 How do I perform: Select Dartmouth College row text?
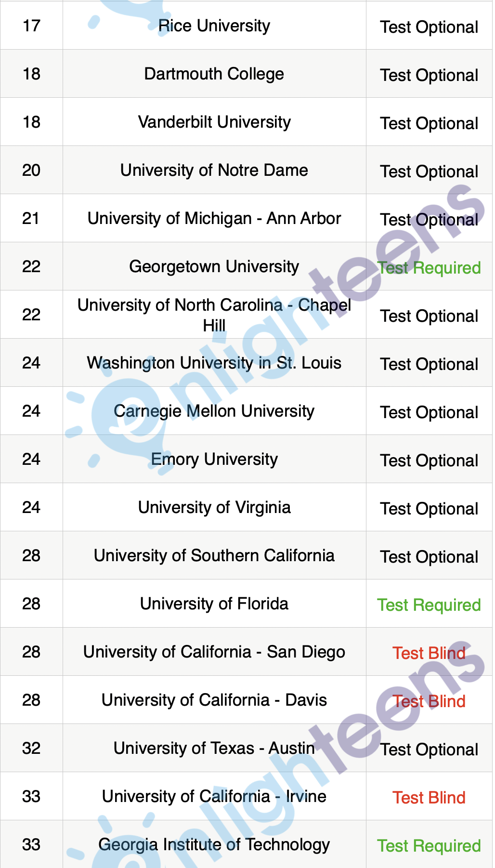click(x=214, y=74)
